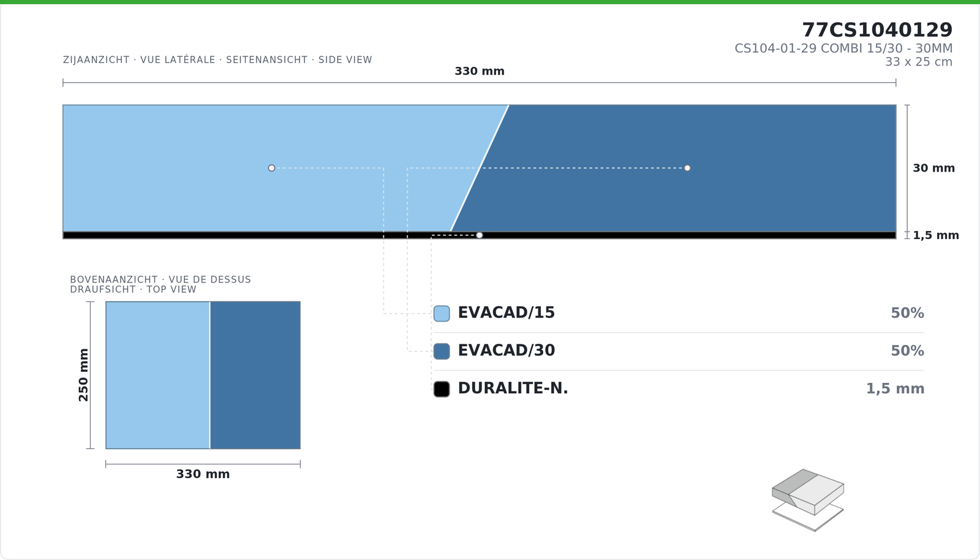The height and width of the screenshot is (560, 980).
Task: Click the '1,5 mm' dimension beside side view
Action: tap(936, 235)
